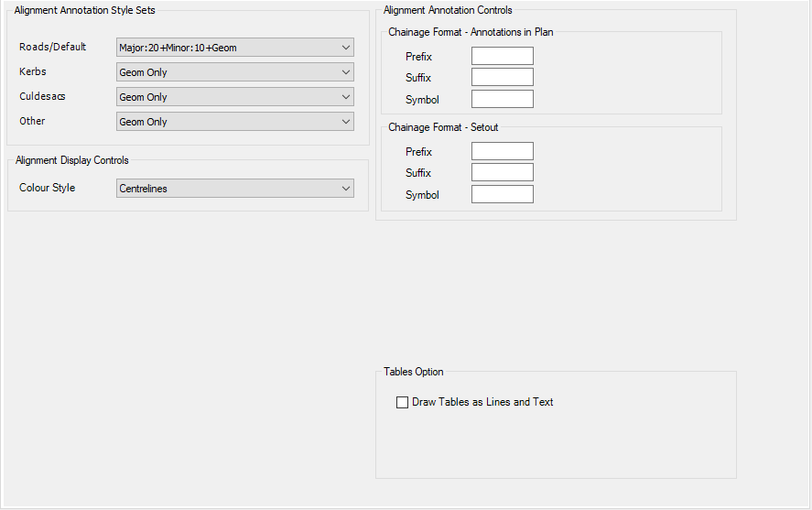
Task: Focus the Annotations in Plan Prefix field
Action: (x=503, y=56)
